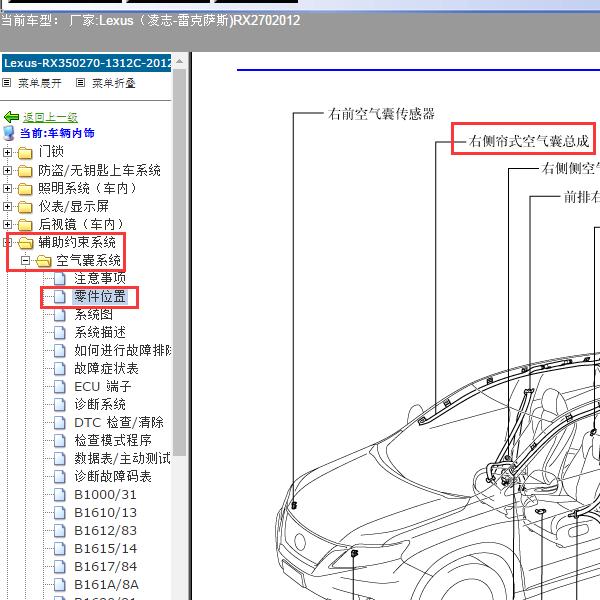Open the B1615/14 trouble code page
Image resolution: width=600 pixels, height=600 pixels.
pos(105,548)
